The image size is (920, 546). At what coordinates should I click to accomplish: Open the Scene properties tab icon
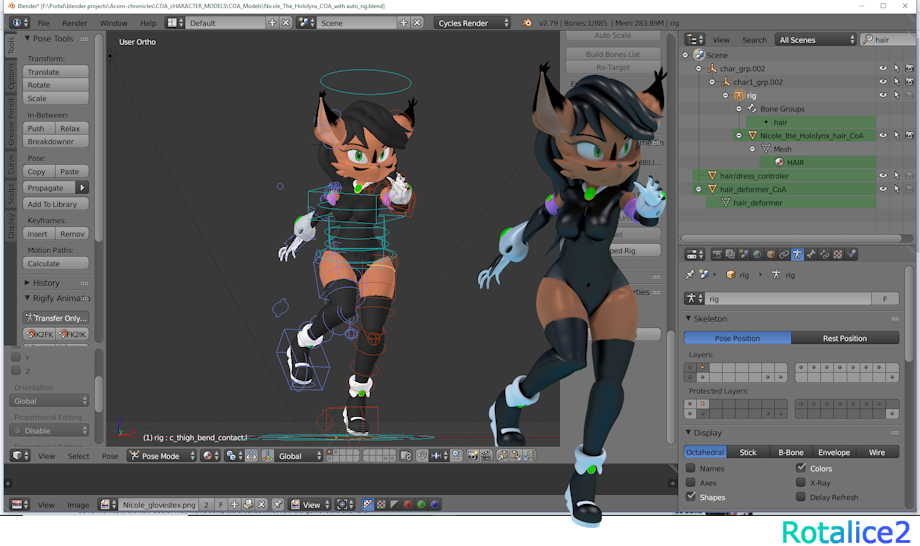[744, 255]
